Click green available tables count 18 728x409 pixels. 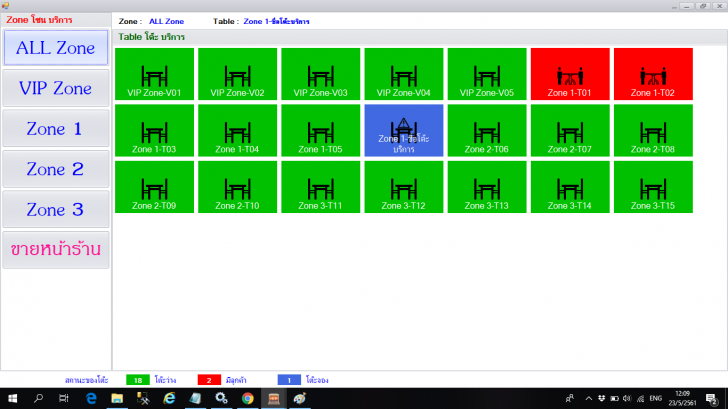click(138, 380)
